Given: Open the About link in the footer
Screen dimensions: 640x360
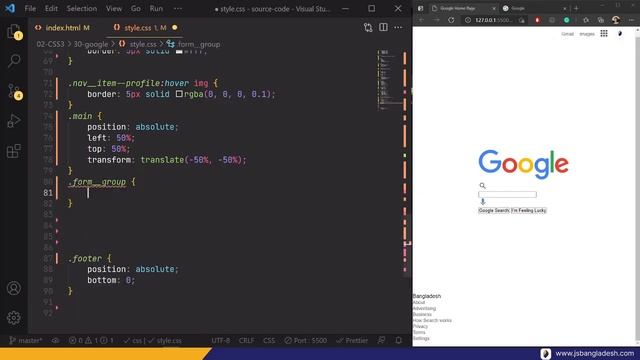Looking at the screenshot, I should 419,302.
